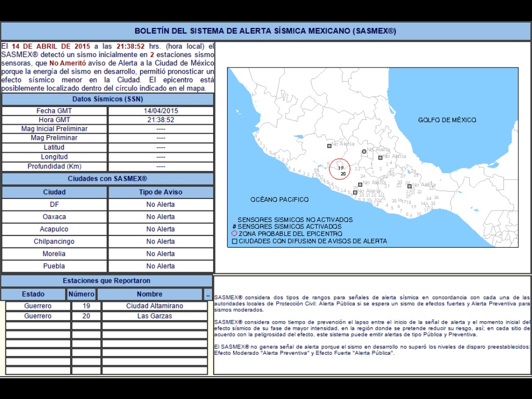532x399 pixels.
Task: Click the "Mag Preliminar" label cell
Action: coord(54,138)
